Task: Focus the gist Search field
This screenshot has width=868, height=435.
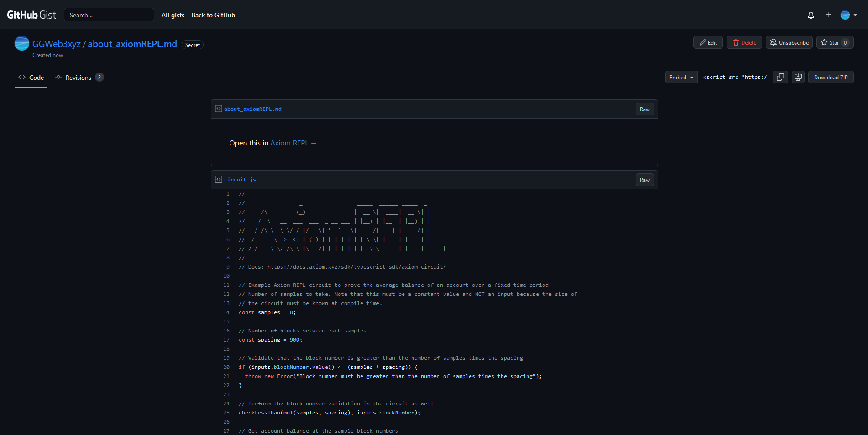Action: pyautogui.click(x=109, y=15)
